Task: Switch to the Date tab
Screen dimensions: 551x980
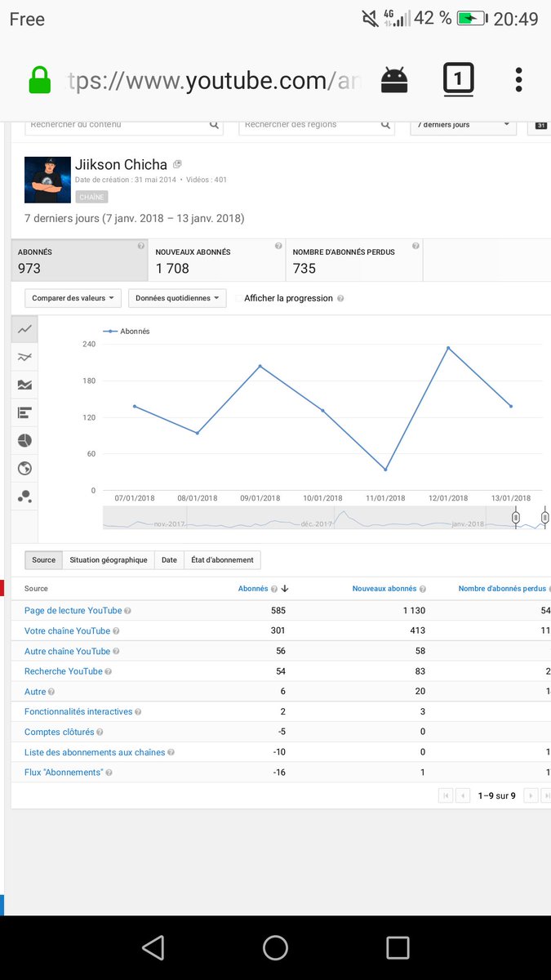Action: click(x=169, y=560)
